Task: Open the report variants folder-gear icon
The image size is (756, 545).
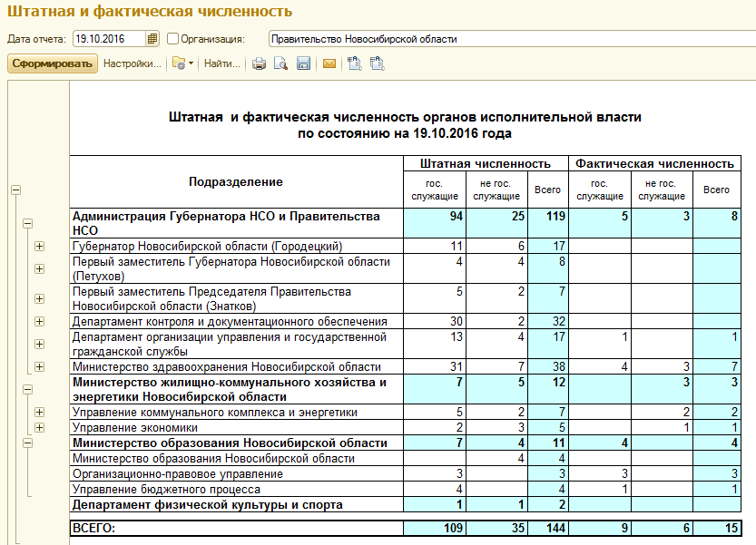Action: click(x=179, y=63)
